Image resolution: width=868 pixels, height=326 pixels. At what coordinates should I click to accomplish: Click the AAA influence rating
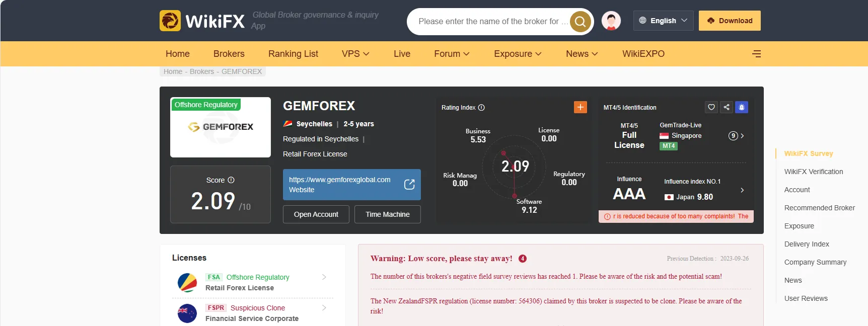coord(629,194)
